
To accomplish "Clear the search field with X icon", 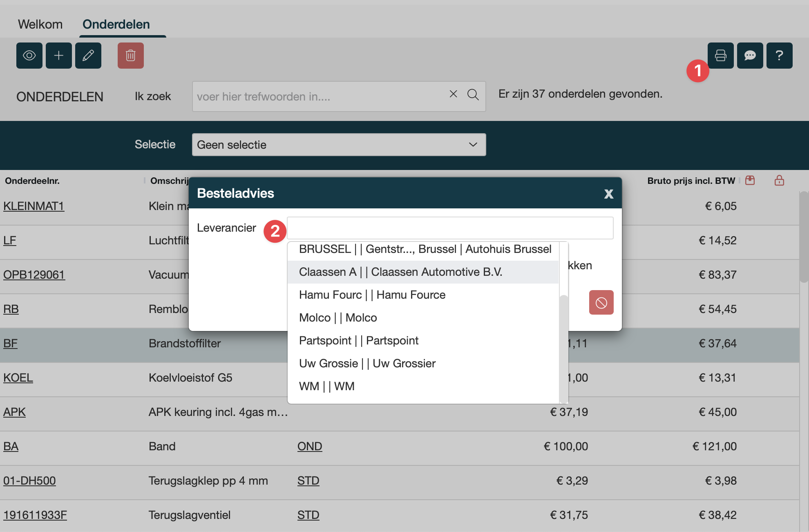I will [x=453, y=94].
